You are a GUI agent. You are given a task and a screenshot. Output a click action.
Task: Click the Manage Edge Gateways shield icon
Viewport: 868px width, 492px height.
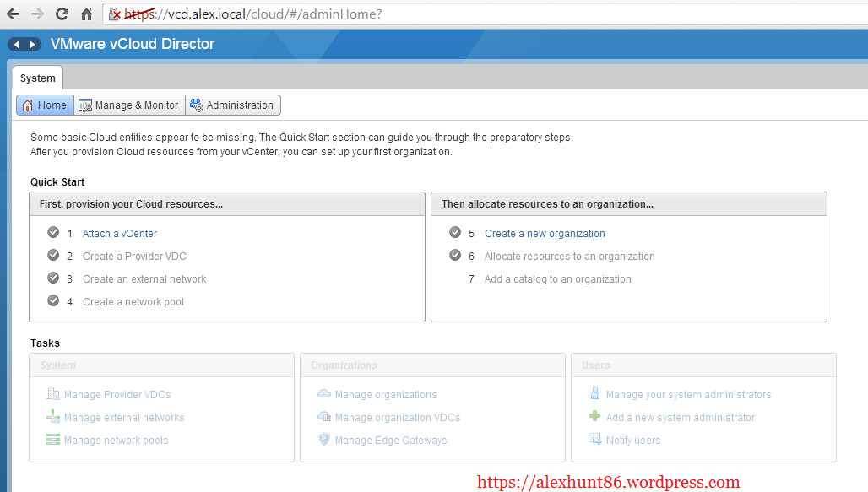324,439
